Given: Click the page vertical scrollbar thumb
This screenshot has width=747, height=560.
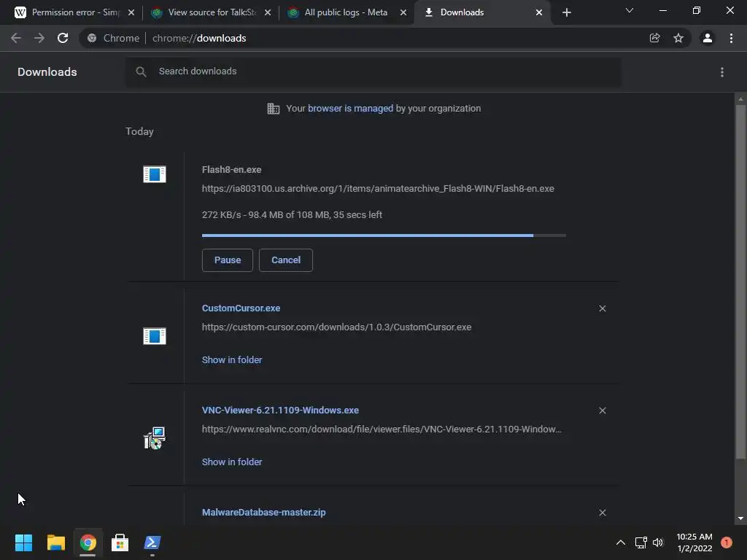Looking at the screenshot, I should (740, 282).
